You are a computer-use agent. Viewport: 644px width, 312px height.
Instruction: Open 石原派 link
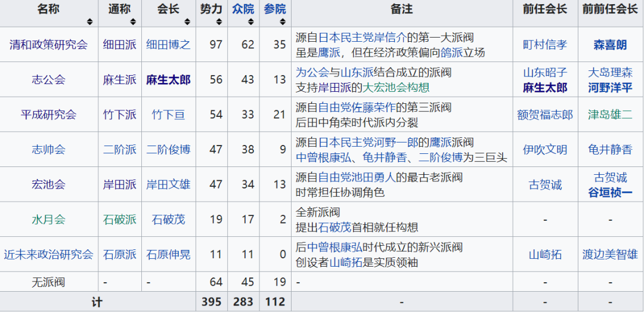[119, 254]
